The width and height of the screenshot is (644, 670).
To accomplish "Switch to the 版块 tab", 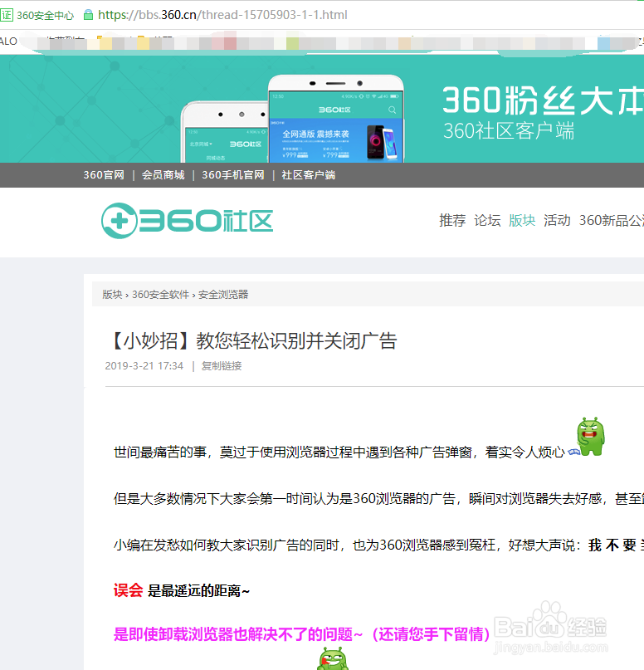I will coord(522,220).
